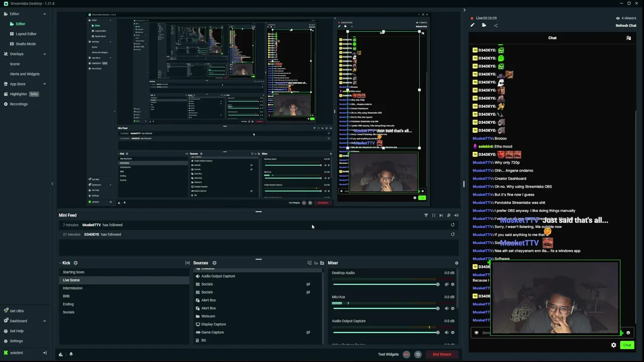Image resolution: width=644 pixels, height=362 pixels.
Task: Skip the current alert in Mini Feed
Action: 441,215
